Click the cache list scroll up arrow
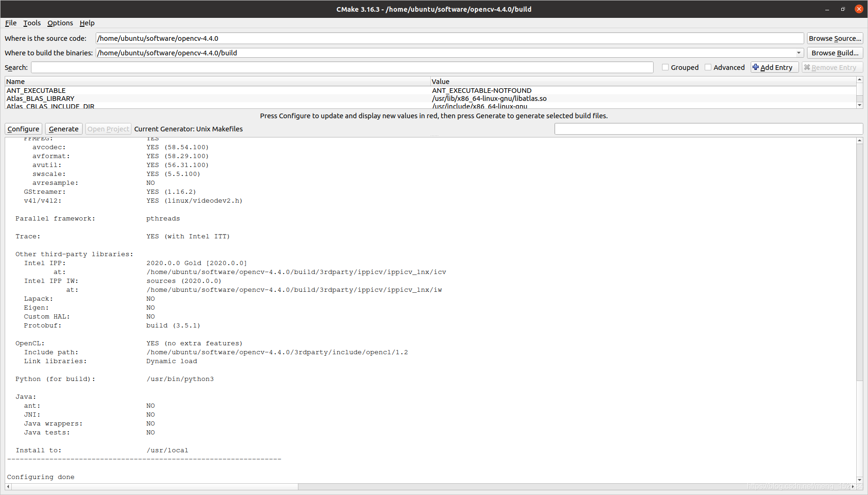Screen dimensions: 868x495 860,80
